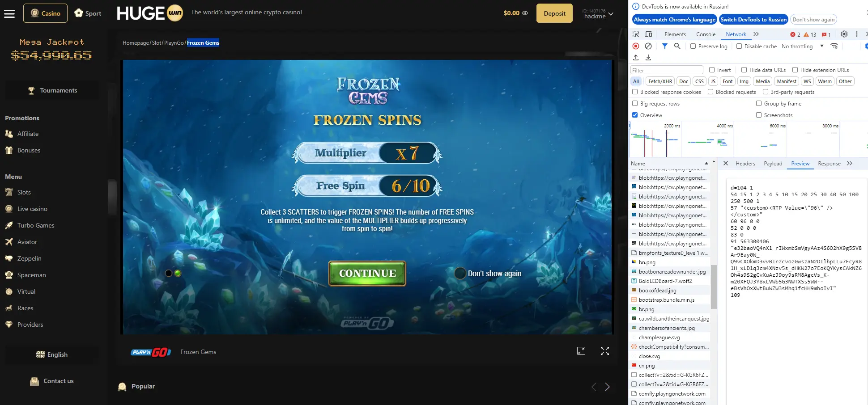The image size is (868, 405).
Task: Click the request list scrollbar
Action: tap(714, 286)
